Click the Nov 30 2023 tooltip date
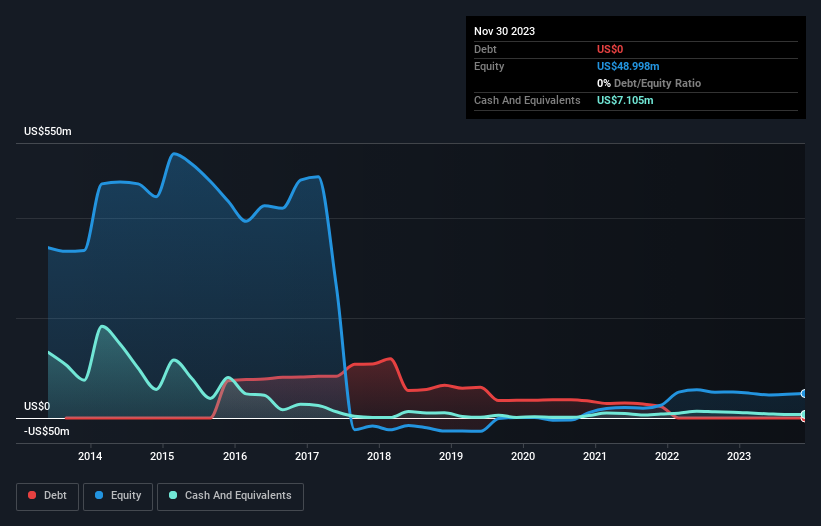Viewport: 821px width, 526px height. click(x=504, y=31)
